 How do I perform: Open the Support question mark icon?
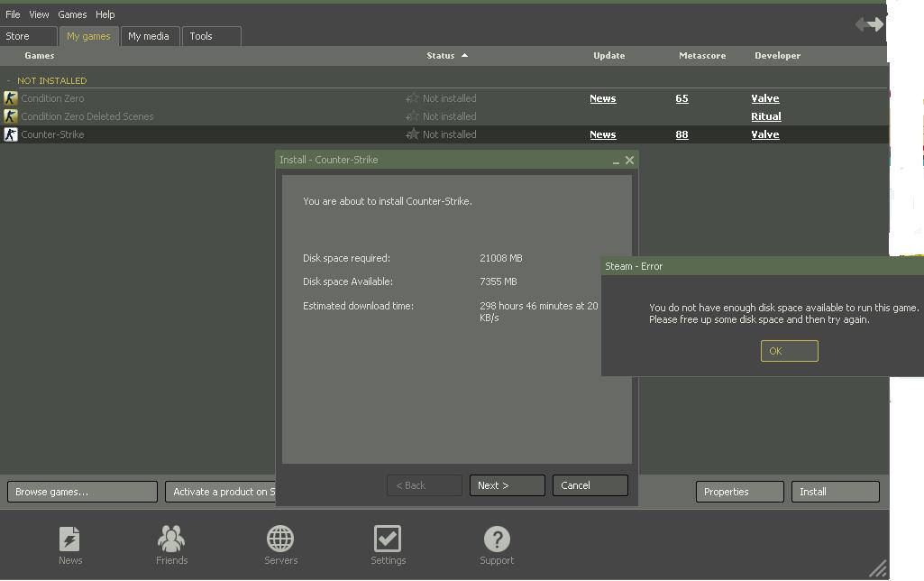click(497, 539)
